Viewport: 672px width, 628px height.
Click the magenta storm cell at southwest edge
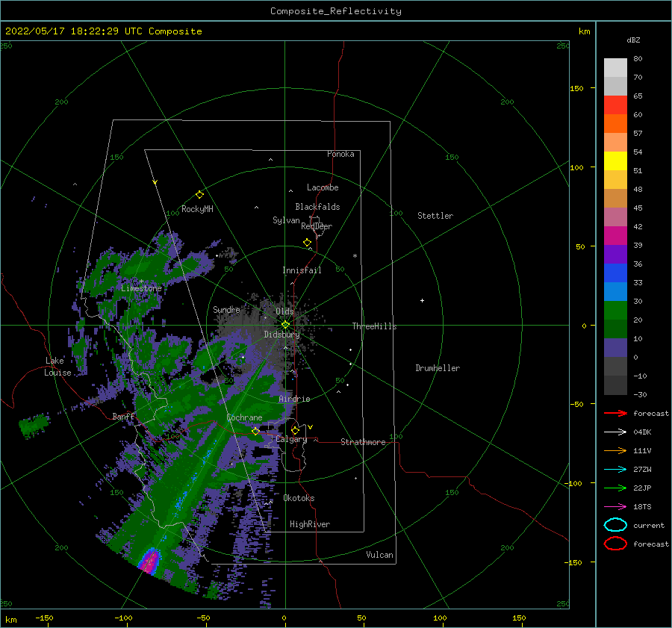[x=149, y=561]
